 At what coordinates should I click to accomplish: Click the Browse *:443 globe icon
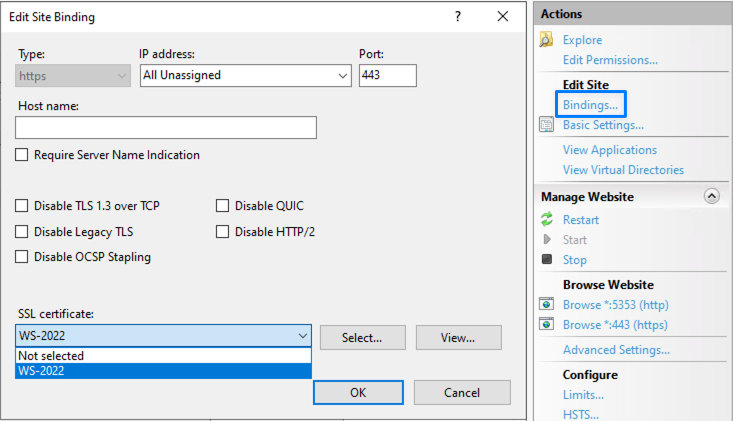(x=546, y=325)
